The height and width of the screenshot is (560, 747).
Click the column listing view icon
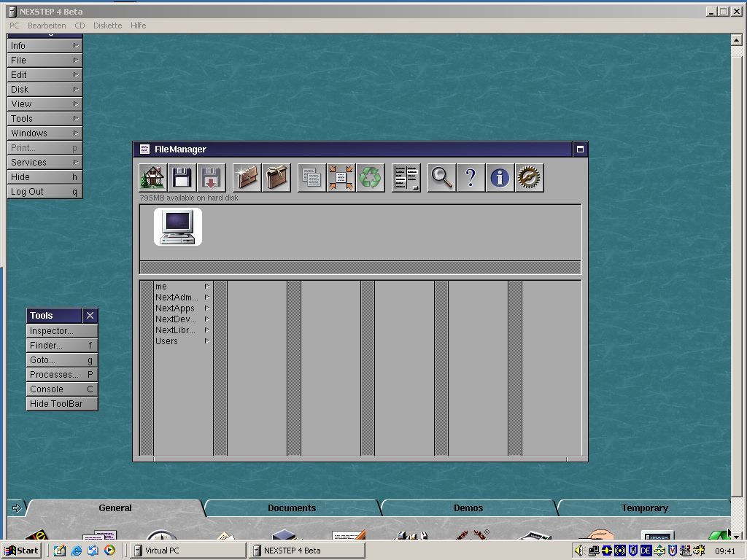coord(406,178)
